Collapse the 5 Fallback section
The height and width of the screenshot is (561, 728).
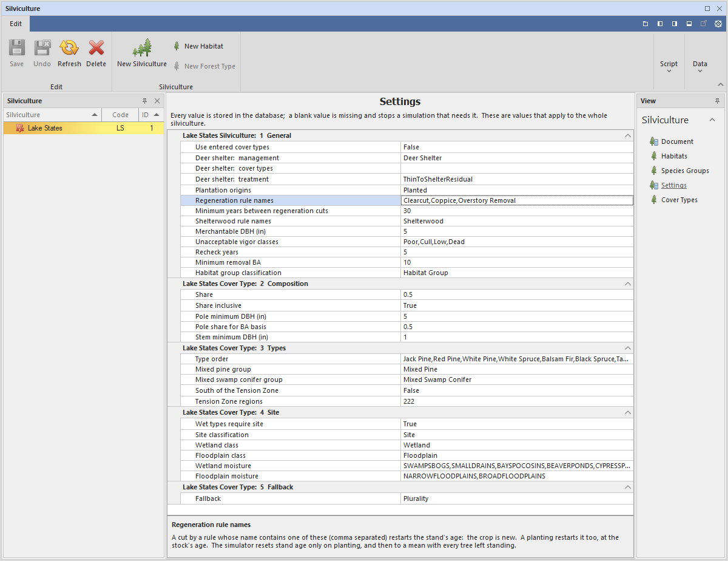(x=628, y=487)
